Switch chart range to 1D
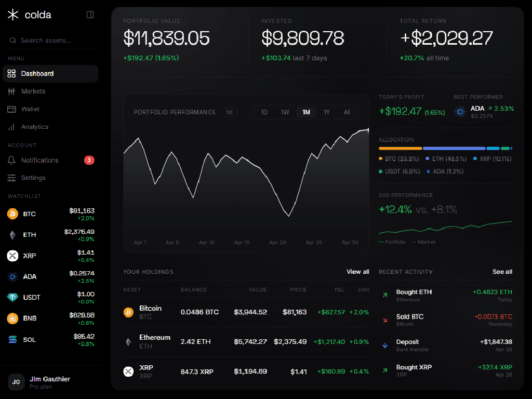This screenshot has width=532, height=399. pos(264,112)
